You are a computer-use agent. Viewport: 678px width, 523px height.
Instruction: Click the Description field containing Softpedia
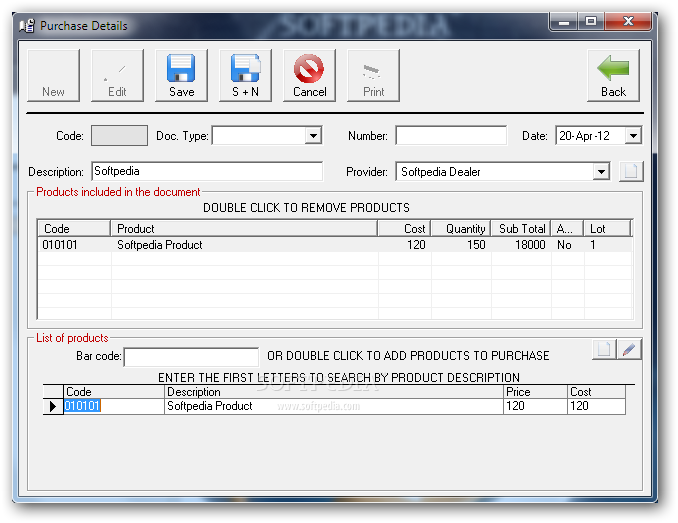pyautogui.click(x=207, y=171)
